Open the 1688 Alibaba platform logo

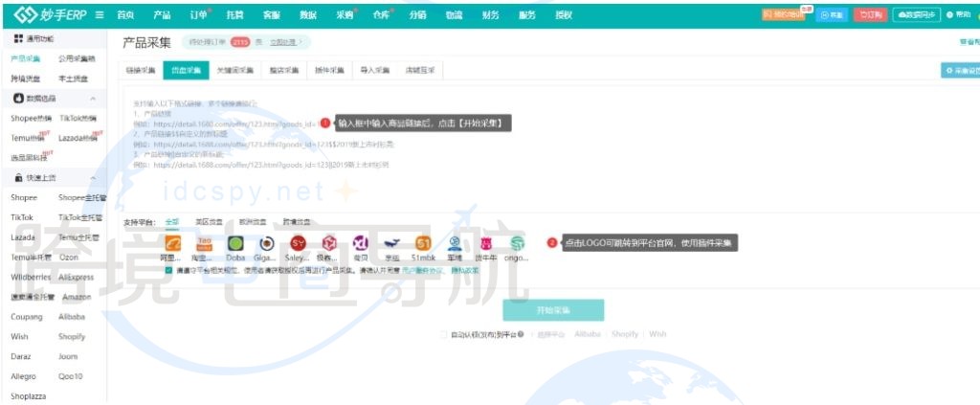(x=172, y=244)
